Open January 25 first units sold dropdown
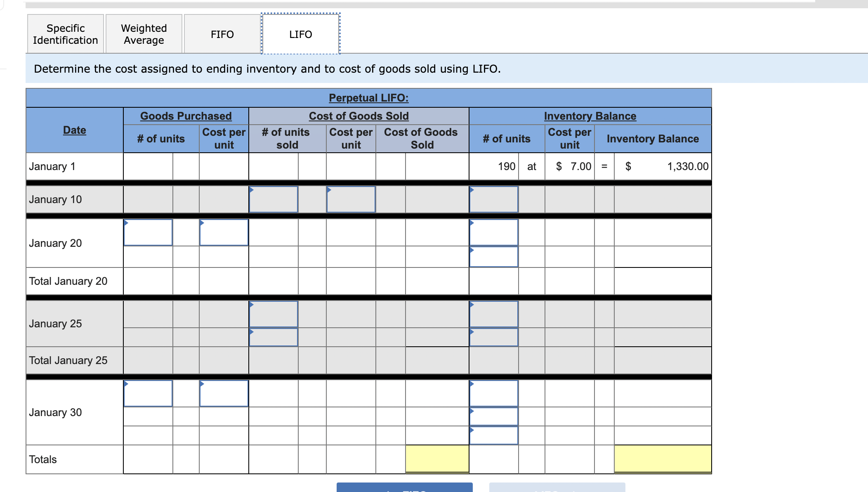 click(x=273, y=314)
